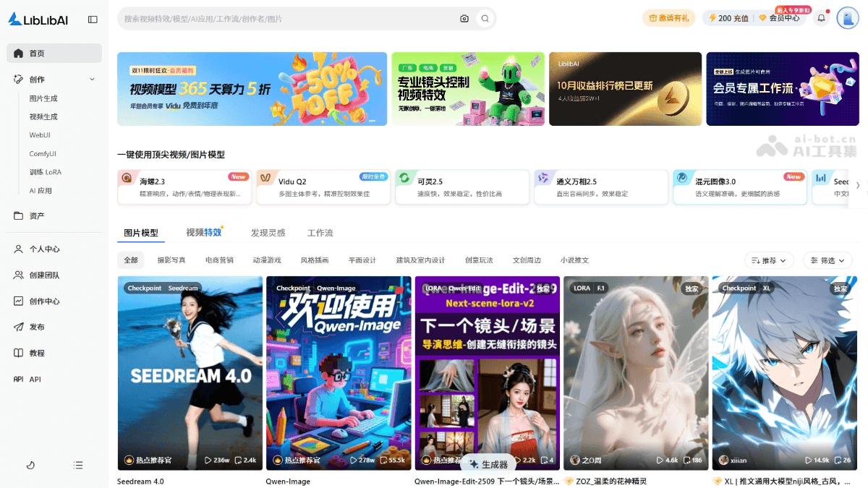Open the notification bell
This screenshot has width=868, height=488.
click(x=821, y=17)
